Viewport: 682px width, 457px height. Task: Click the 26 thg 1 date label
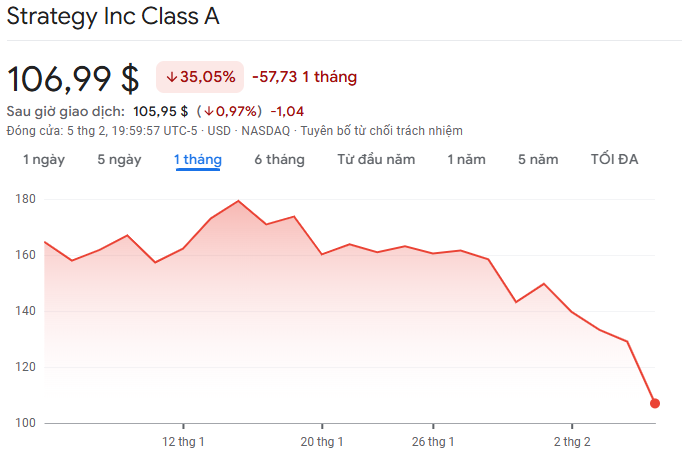(x=434, y=441)
